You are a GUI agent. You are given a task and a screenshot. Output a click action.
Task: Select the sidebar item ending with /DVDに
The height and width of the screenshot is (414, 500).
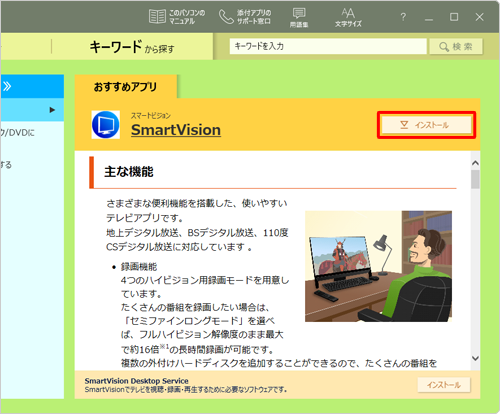click(x=17, y=133)
